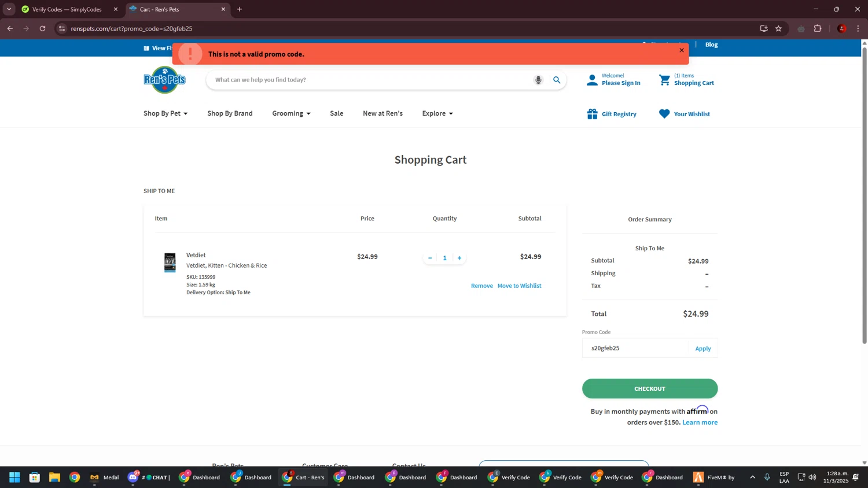Click the Vetdiet product thumbnail

pos(170,263)
